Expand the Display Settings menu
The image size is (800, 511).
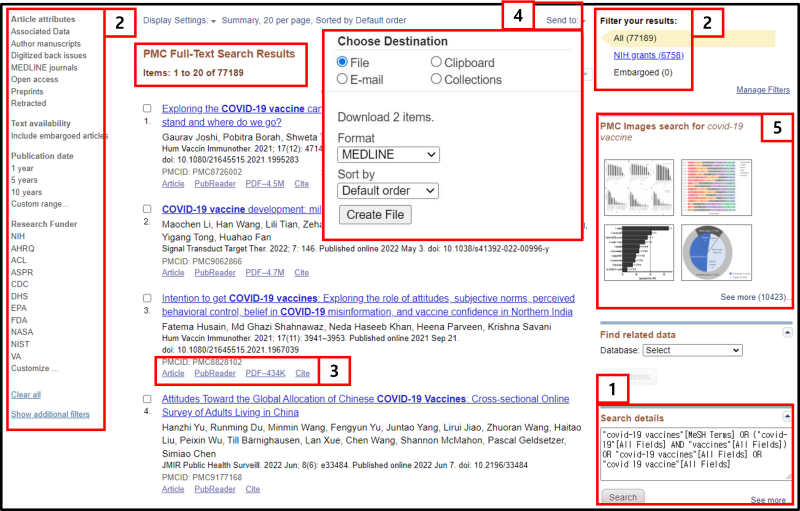tap(180, 20)
